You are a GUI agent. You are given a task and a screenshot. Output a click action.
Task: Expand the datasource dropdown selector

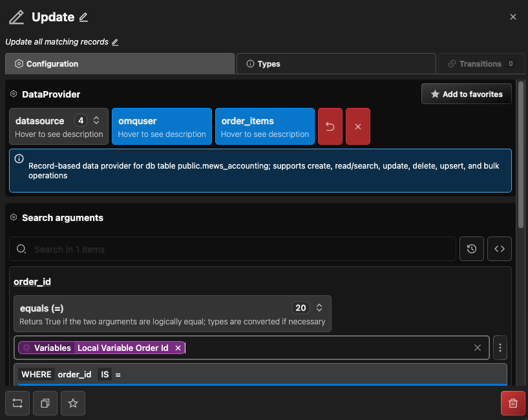(x=96, y=120)
